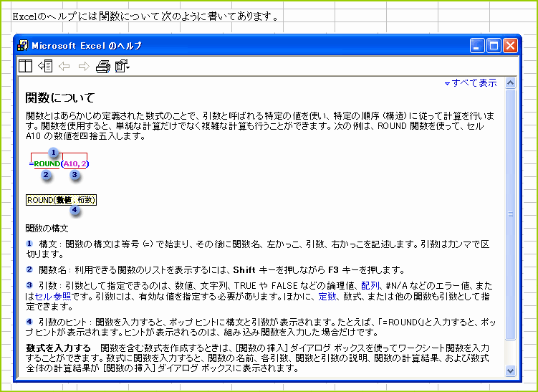Click the bold 数式を入力する text

[x=58, y=348]
